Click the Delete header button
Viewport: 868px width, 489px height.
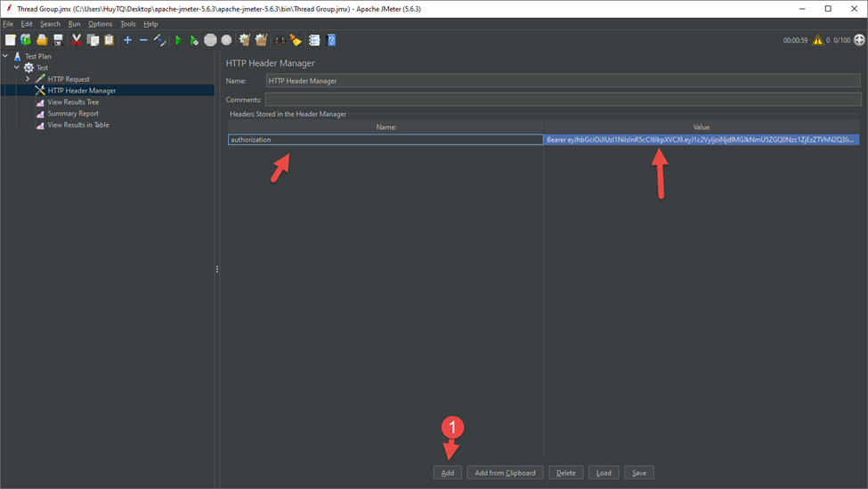pyautogui.click(x=565, y=473)
